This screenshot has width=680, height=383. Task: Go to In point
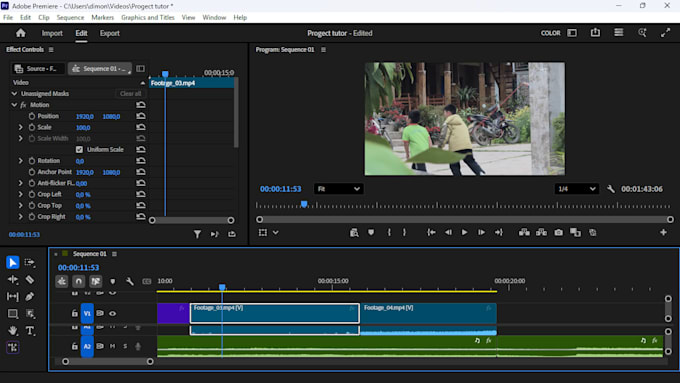(431, 232)
